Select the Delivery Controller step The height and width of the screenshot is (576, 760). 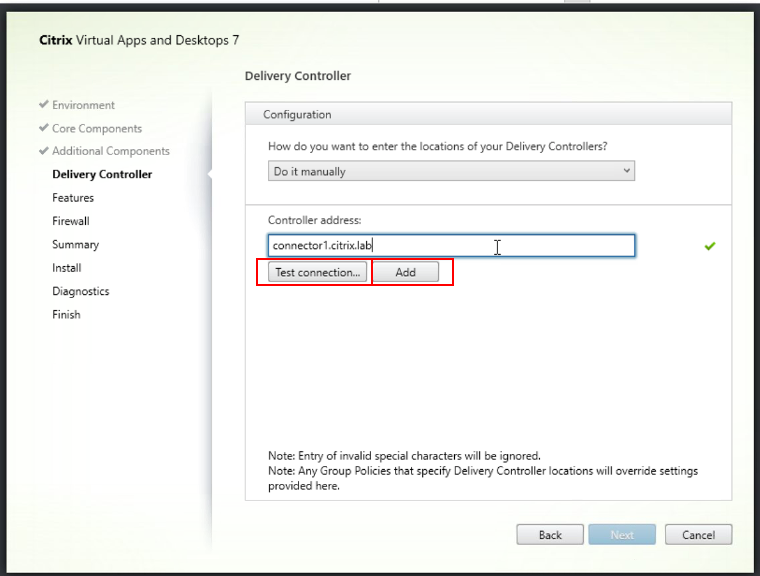(x=102, y=175)
